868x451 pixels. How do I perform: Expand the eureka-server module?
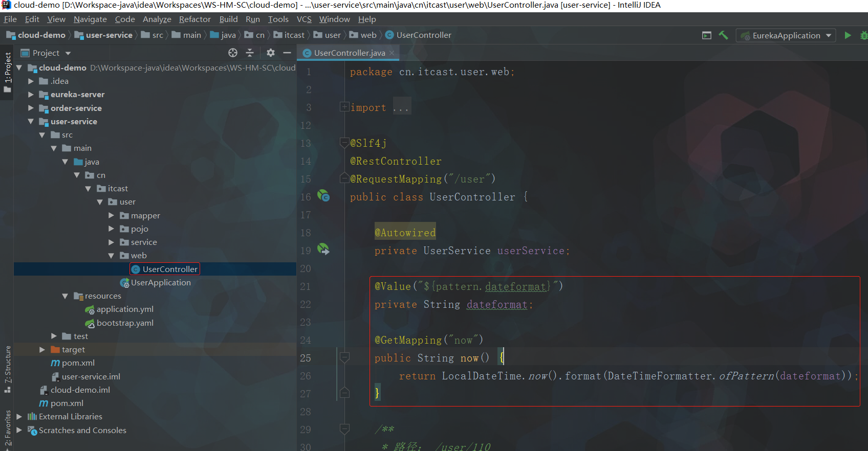coord(31,94)
